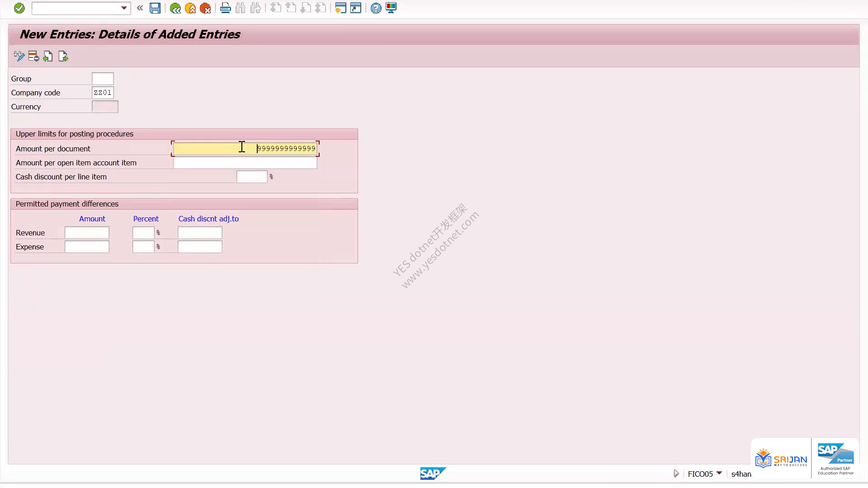Go to Previous Page icon
The width and height of the screenshot is (868, 488).
(291, 8)
